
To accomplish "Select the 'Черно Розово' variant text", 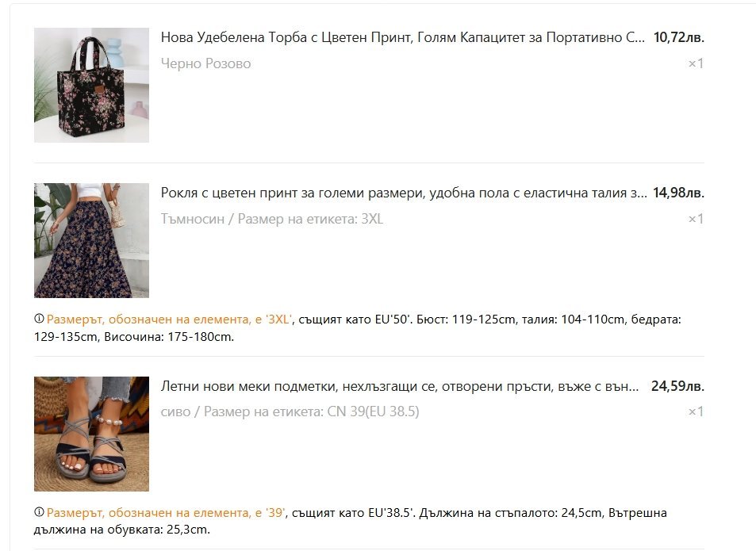I will point(206,63).
